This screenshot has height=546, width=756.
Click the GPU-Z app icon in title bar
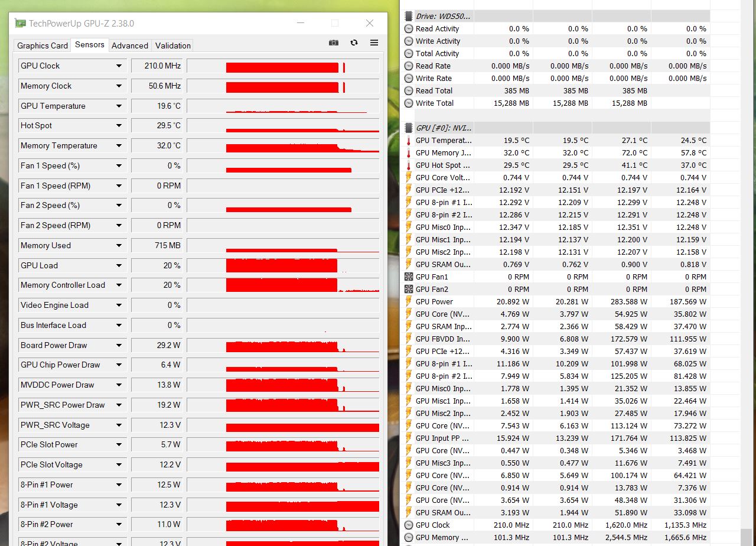(x=21, y=24)
